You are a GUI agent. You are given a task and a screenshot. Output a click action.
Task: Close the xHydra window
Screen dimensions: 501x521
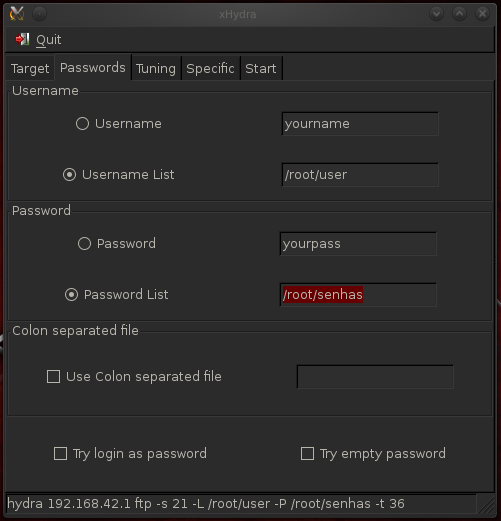(482, 14)
